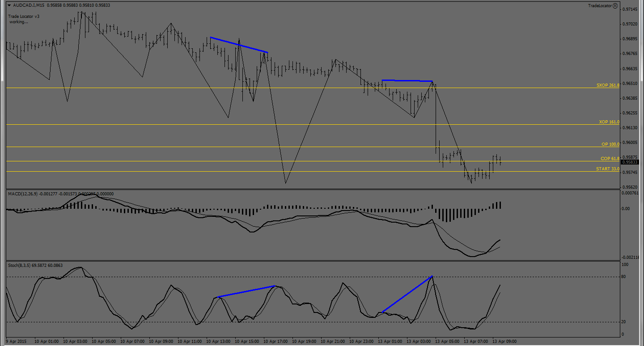
Task: Open the AUDCAD.I,M15 chart title dropdown arrow
Action: (x=8, y=5)
